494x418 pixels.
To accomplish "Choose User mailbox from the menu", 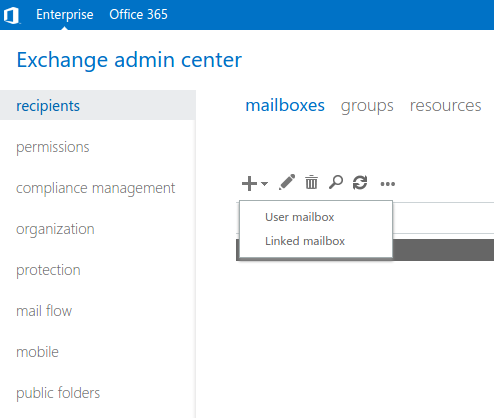I will click(x=300, y=217).
